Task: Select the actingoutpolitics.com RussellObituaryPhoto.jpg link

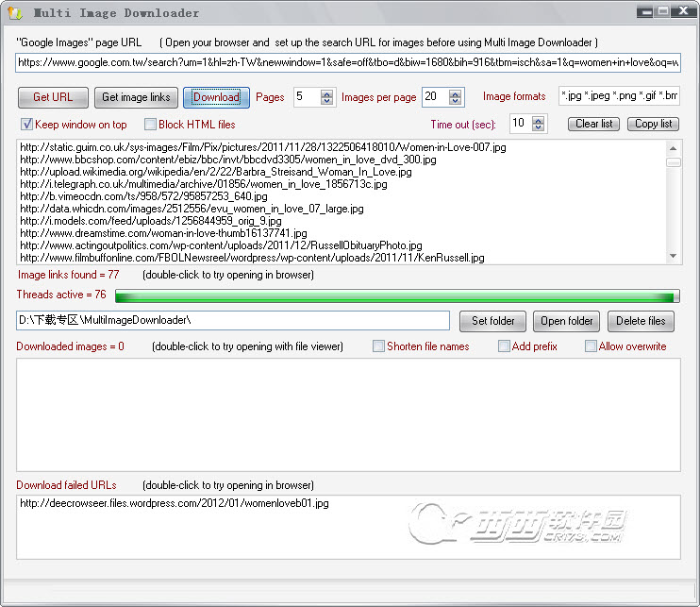Action: [x=221, y=245]
